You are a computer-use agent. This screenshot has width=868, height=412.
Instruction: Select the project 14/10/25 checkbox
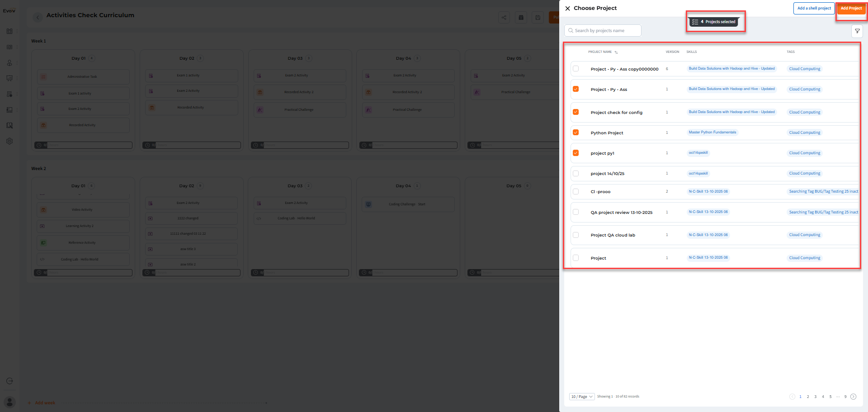click(x=576, y=173)
